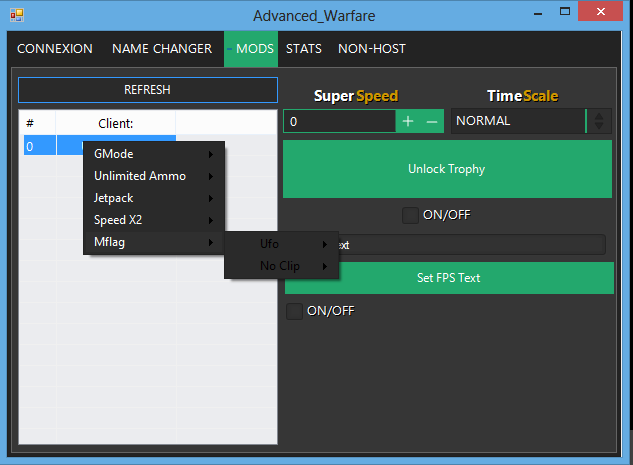The width and height of the screenshot is (633, 465).
Task: Open the NAME CHANGER tab
Action: pyautogui.click(x=162, y=49)
